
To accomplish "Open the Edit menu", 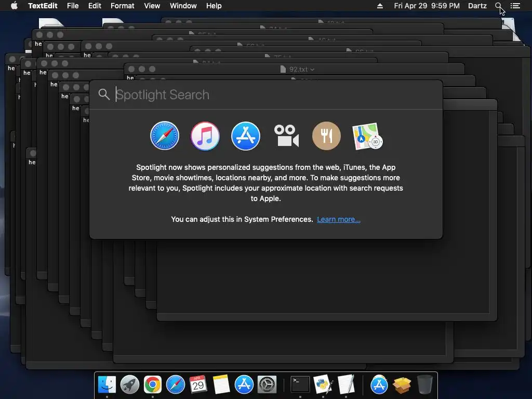I will 95,6.
